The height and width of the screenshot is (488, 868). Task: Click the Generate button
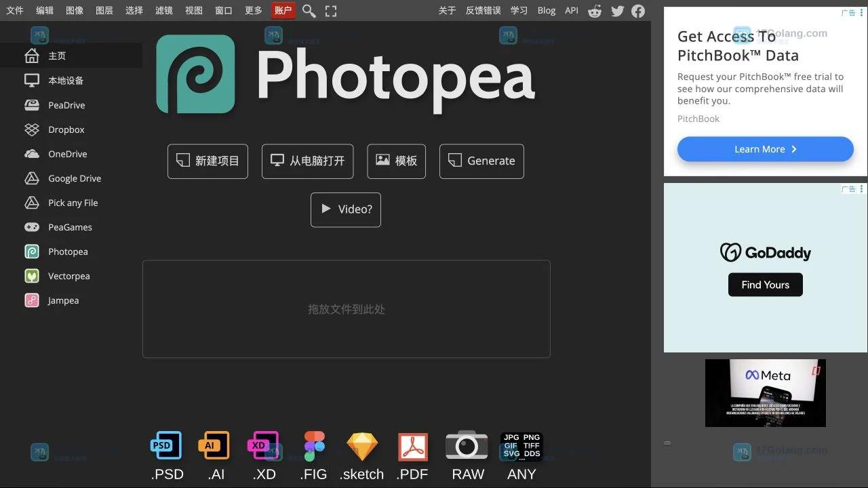pos(481,161)
